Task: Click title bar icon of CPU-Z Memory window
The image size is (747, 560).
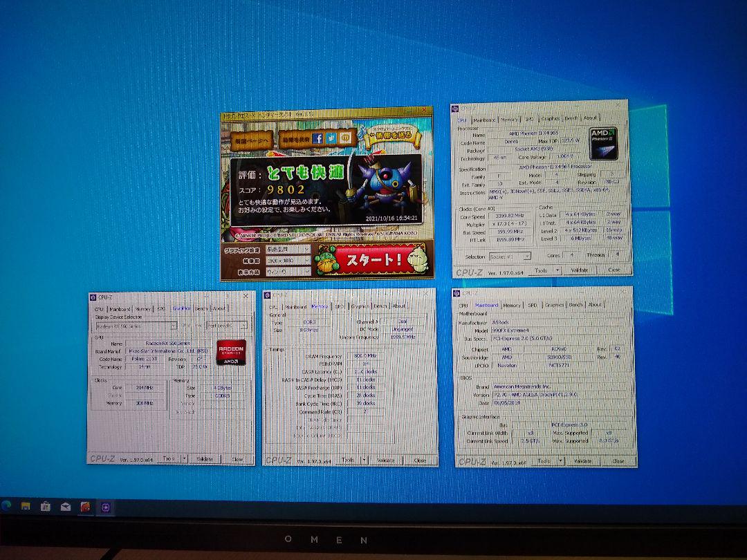Action: coord(268,295)
